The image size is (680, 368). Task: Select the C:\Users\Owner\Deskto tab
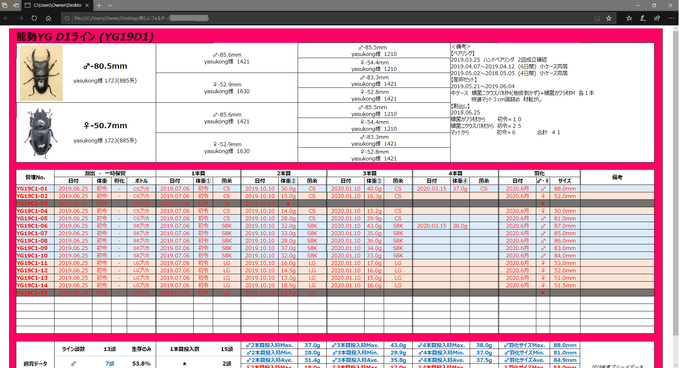[x=57, y=5]
